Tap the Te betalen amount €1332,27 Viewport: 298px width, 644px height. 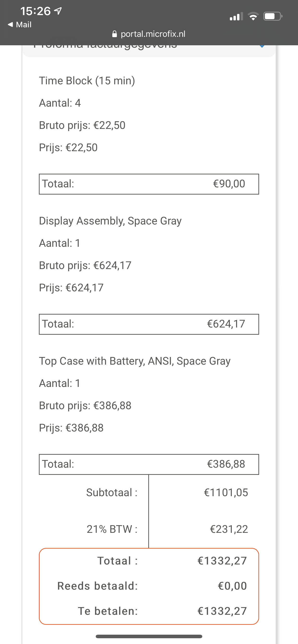[221, 611]
